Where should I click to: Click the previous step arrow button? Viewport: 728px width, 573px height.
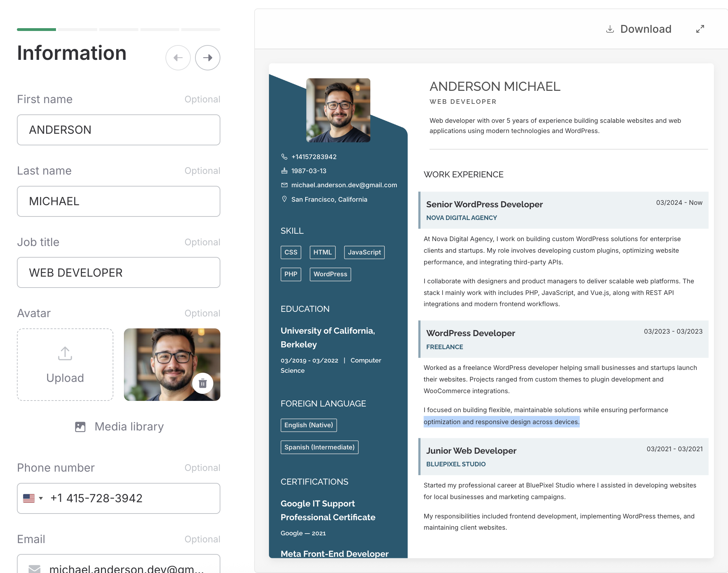tap(178, 58)
